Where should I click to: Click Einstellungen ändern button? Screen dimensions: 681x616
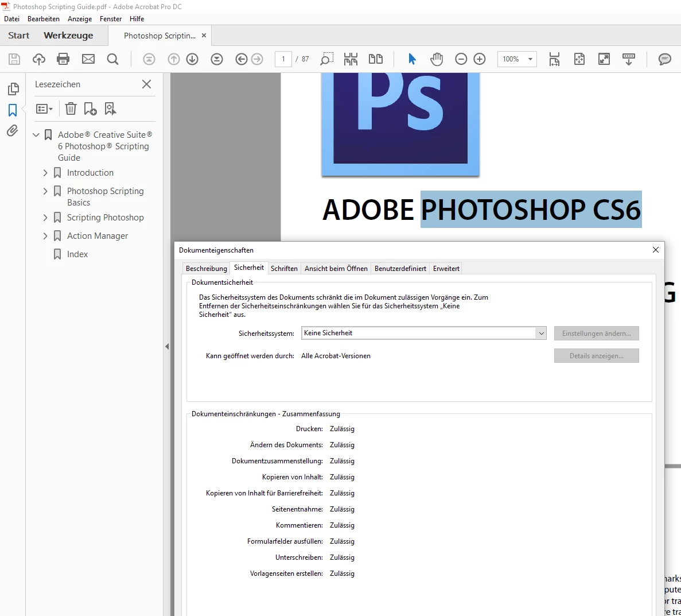596,334
